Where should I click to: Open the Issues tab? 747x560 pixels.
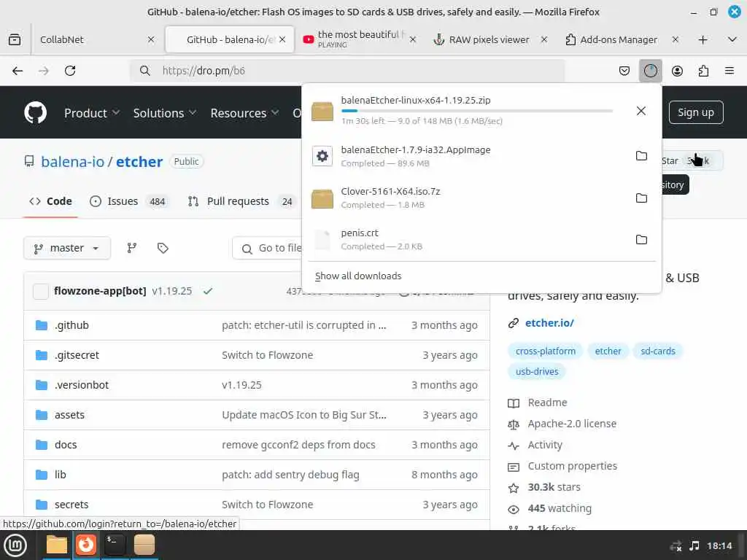[x=128, y=201]
